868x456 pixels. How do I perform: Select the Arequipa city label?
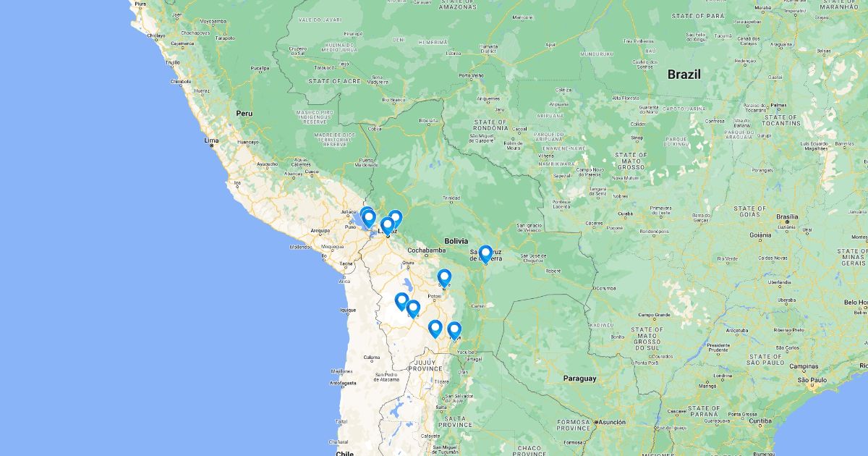pyautogui.click(x=320, y=231)
